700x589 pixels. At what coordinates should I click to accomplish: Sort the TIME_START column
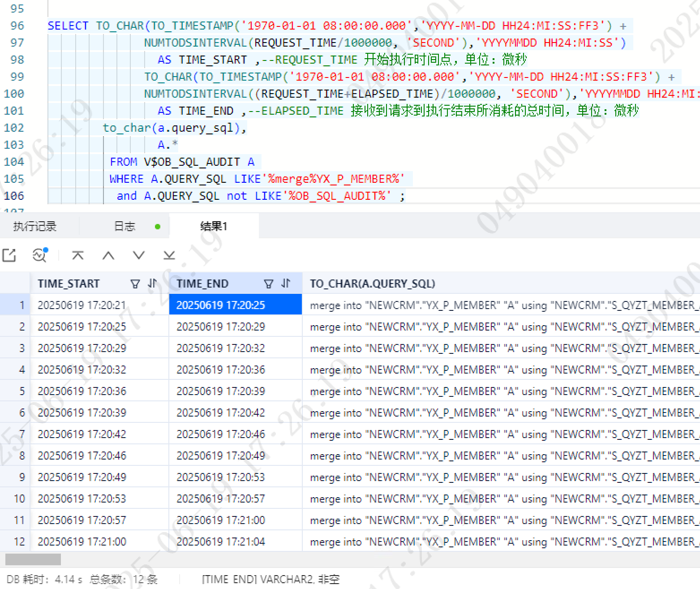coord(152,283)
